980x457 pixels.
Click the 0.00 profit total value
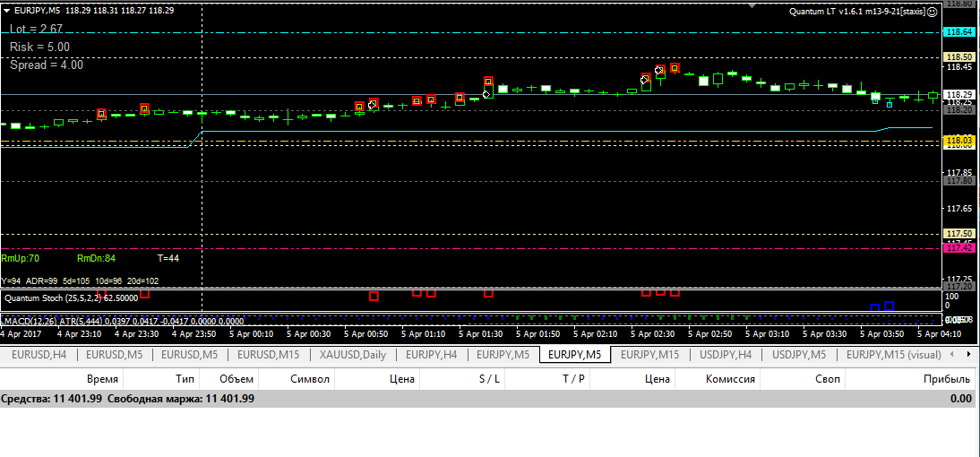click(x=960, y=398)
